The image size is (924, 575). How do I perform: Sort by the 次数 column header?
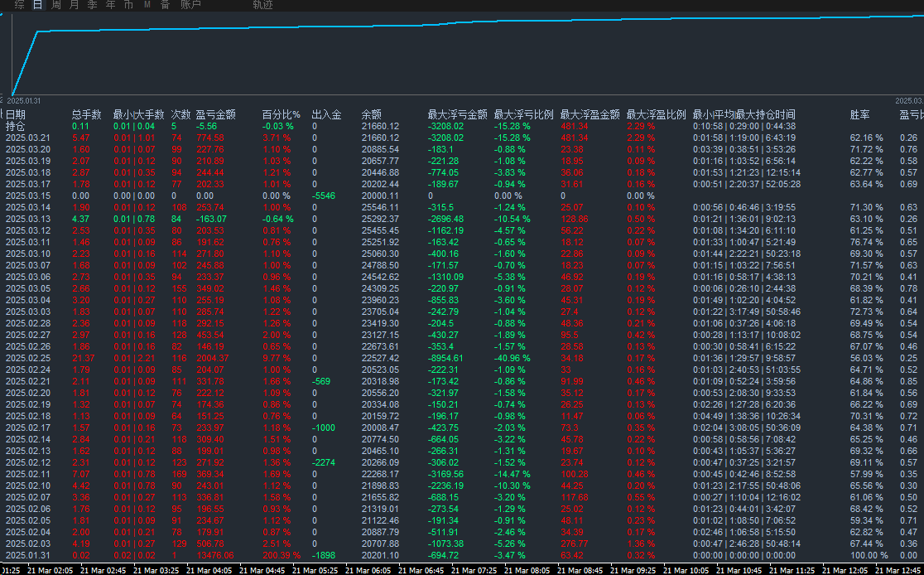tap(181, 114)
